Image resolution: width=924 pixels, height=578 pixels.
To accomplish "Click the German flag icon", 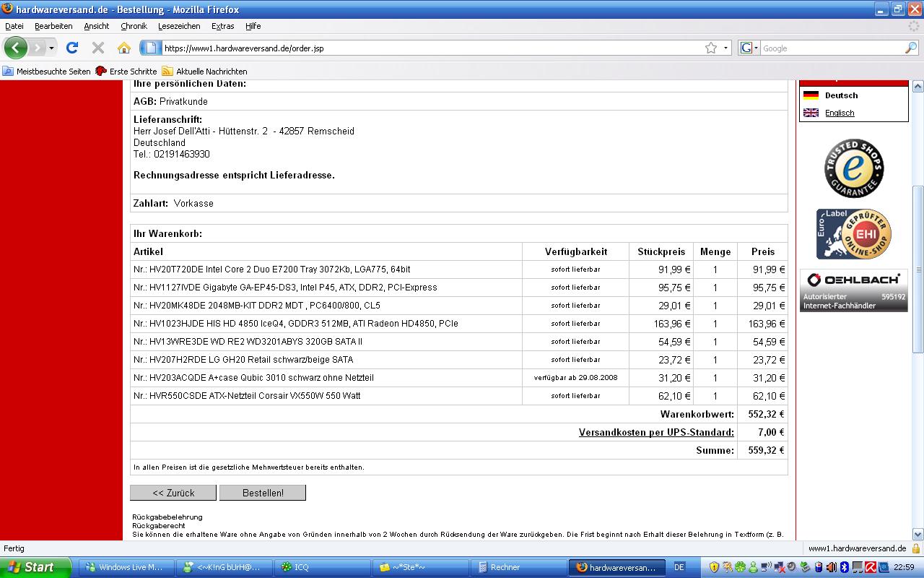I will pos(811,95).
